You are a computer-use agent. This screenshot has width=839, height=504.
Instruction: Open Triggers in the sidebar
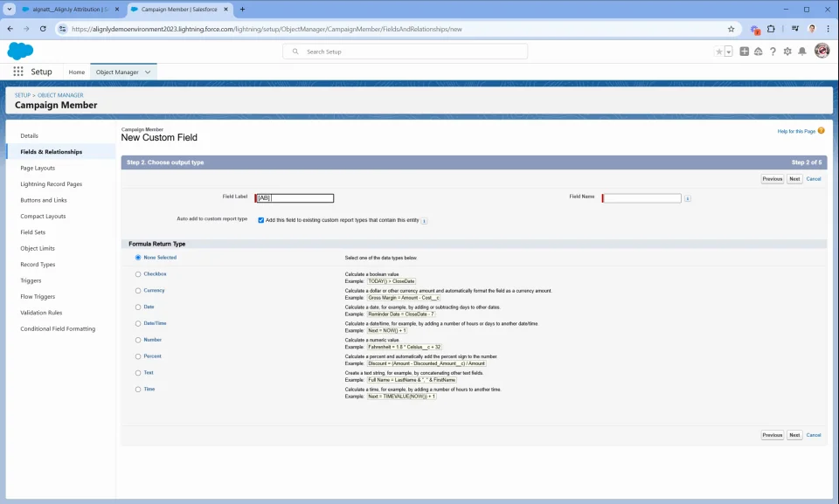[x=31, y=280]
